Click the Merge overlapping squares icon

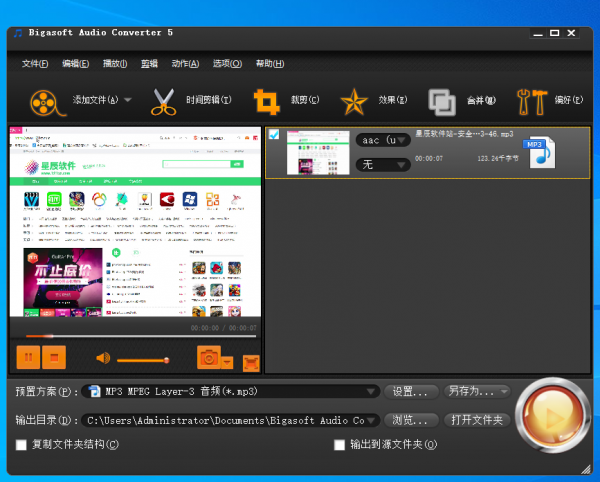tap(442, 102)
